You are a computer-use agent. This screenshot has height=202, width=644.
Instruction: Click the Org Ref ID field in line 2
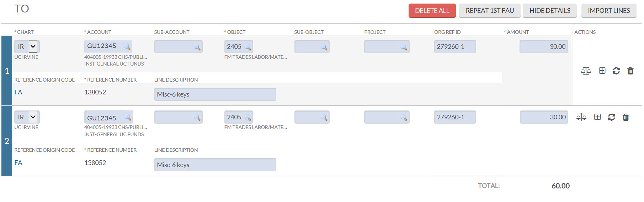click(454, 117)
